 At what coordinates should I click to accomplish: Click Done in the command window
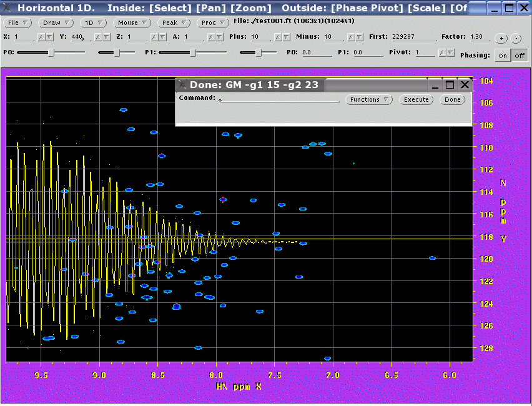tap(453, 99)
